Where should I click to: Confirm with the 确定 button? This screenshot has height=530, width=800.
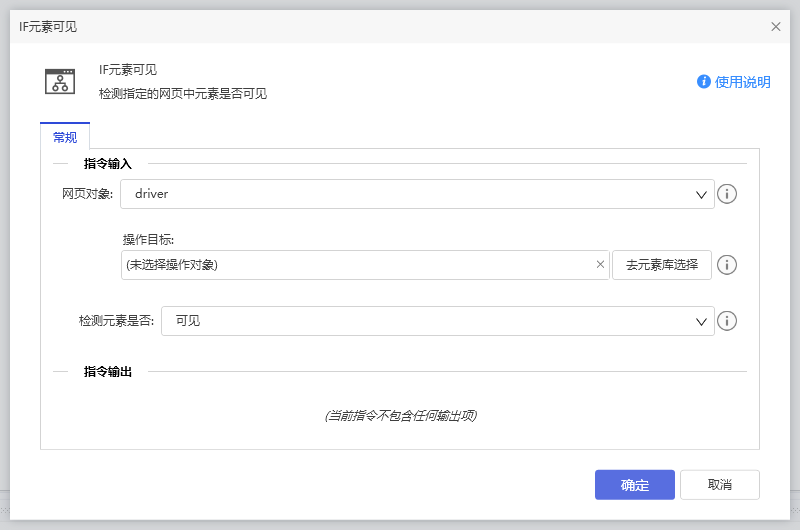(x=635, y=485)
